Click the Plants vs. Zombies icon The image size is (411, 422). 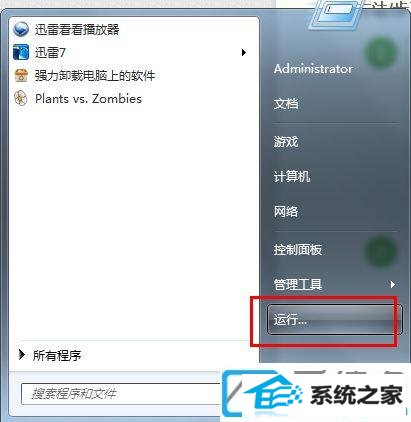[x=21, y=99]
